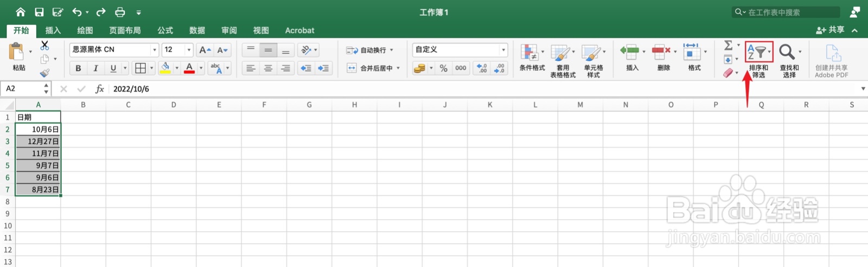Apply the red font color
The width and height of the screenshot is (868, 267).
[189, 68]
